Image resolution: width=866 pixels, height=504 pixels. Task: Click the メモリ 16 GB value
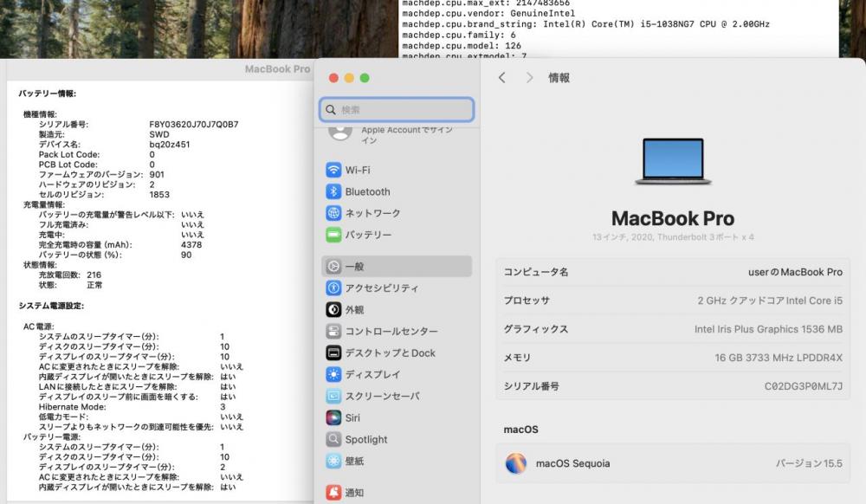pyautogui.click(x=779, y=358)
